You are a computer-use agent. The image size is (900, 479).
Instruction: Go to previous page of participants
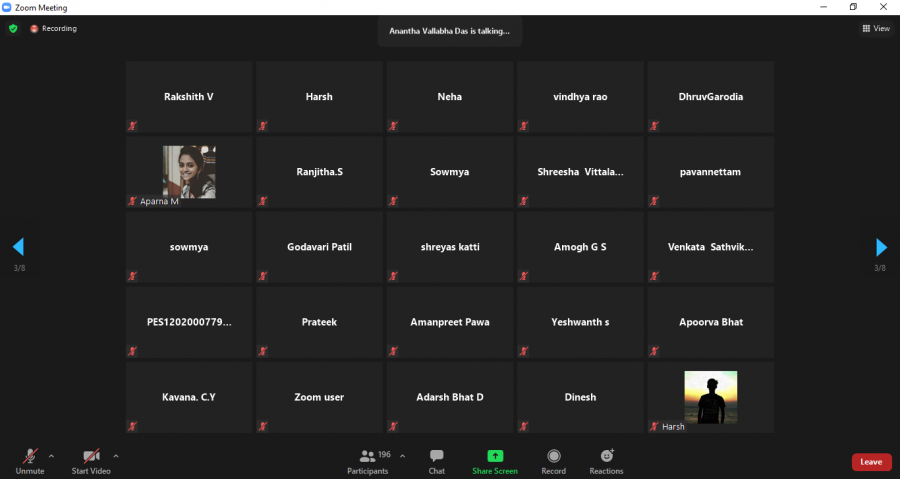click(18, 247)
